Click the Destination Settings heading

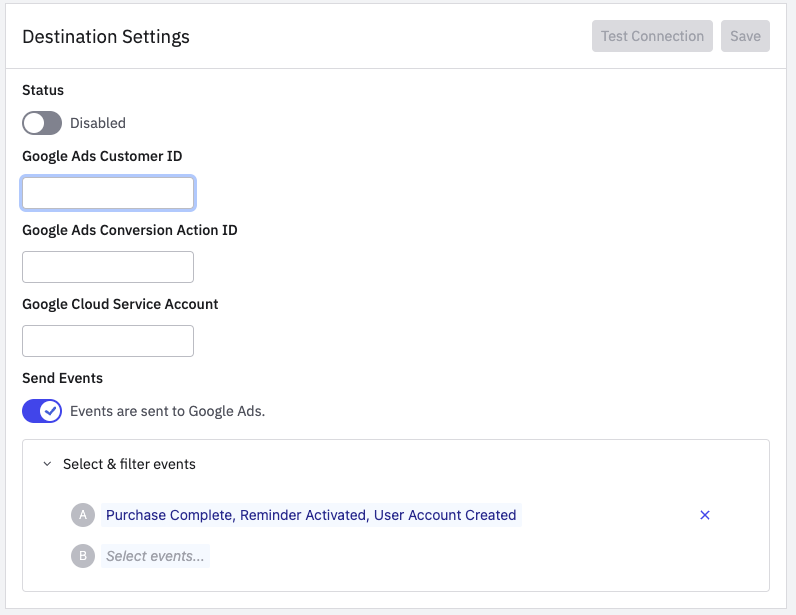click(x=106, y=37)
